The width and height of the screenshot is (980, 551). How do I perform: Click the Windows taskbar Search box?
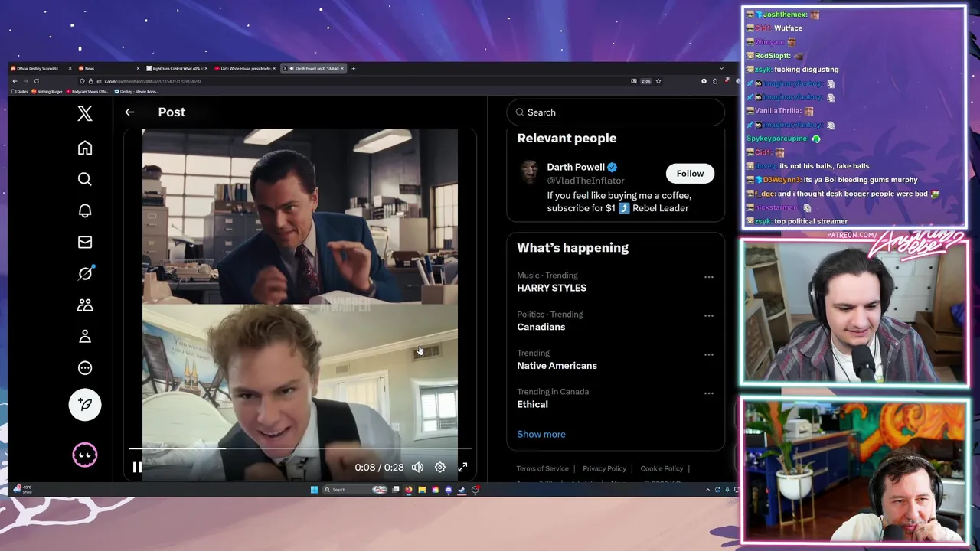coord(354,490)
